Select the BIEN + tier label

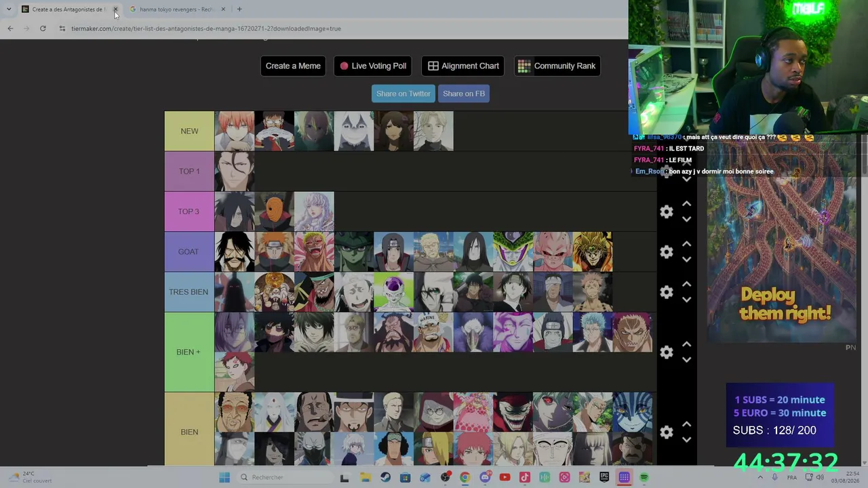pos(189,352)
